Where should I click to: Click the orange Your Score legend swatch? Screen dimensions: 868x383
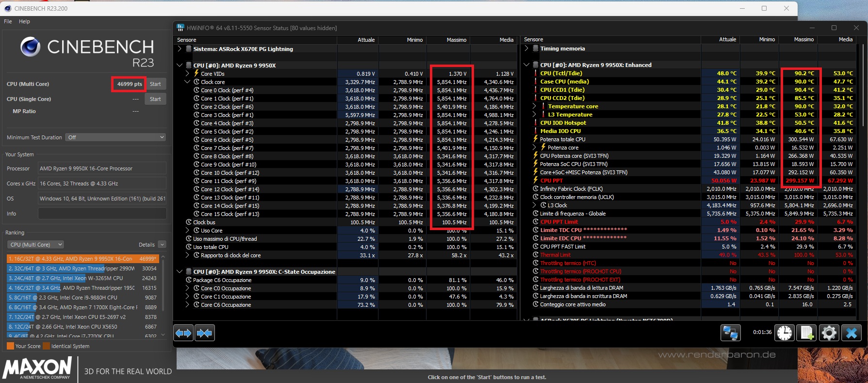point(10,346)
